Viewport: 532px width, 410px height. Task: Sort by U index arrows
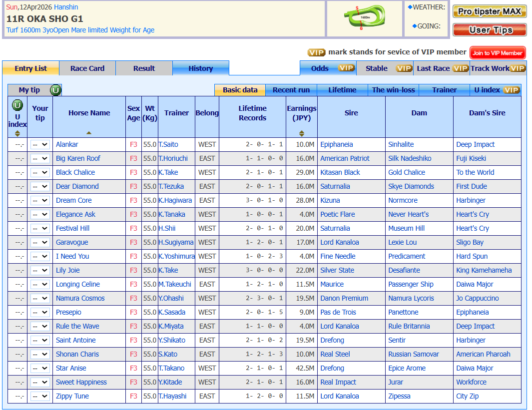coord(17,134)
